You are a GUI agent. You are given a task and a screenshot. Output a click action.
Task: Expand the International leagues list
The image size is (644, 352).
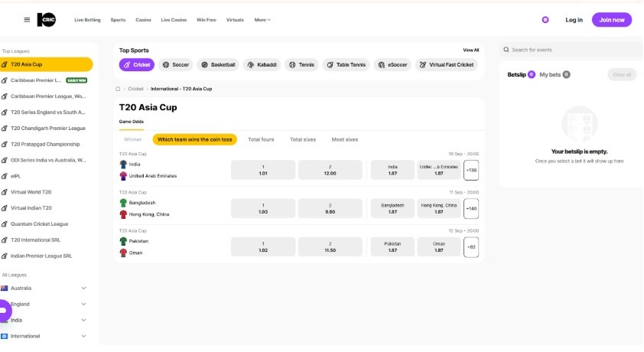pyautogui.click(x=83, y=337)
